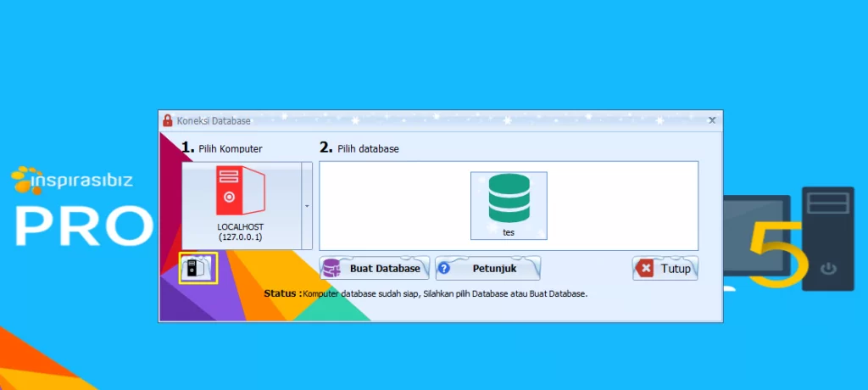Click the Status message text

pyautogui.click(x=444, y=293)
